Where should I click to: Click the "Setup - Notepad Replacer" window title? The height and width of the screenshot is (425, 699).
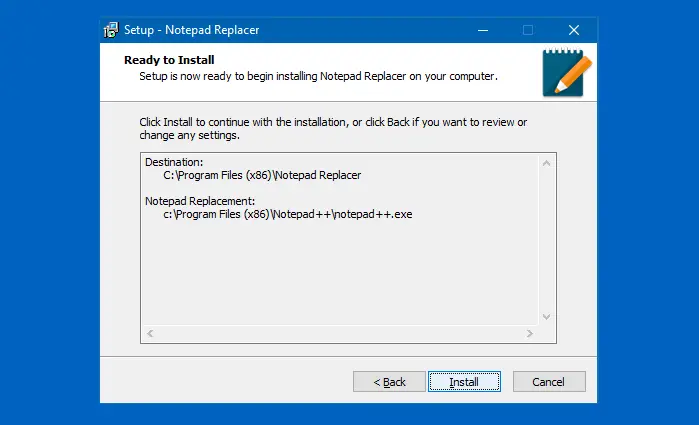point(191,30)
